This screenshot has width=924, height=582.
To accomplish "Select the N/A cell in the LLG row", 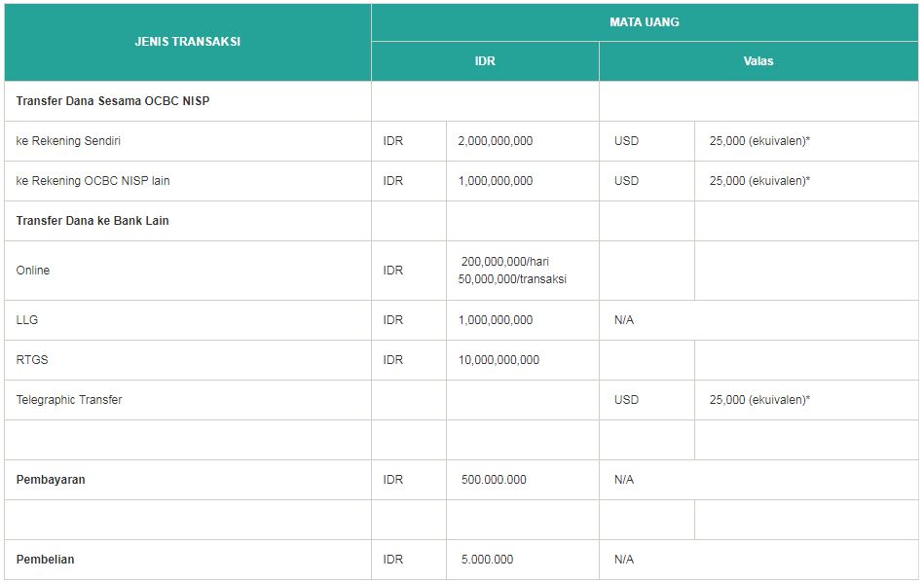I will coord(624,320).
